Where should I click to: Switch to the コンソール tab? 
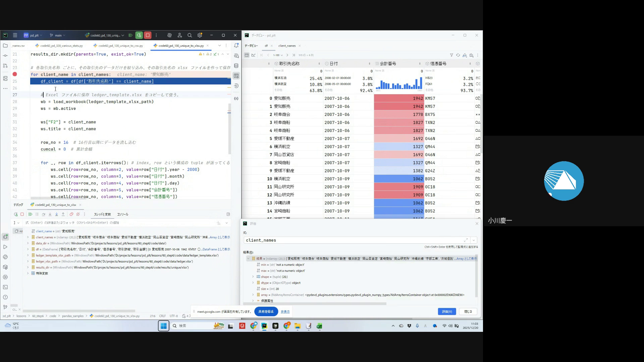(122, 214)
